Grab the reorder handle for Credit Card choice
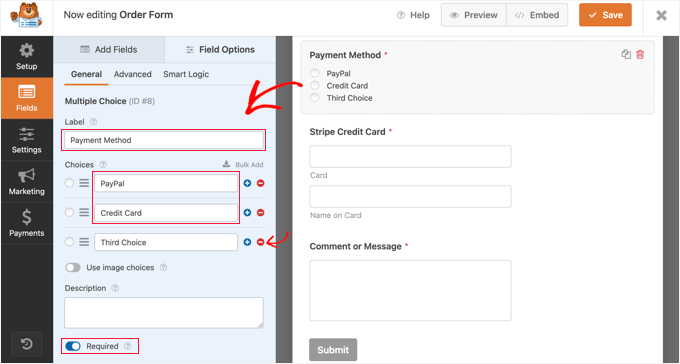This screenshot has height=364, width=680. (84, 213)
